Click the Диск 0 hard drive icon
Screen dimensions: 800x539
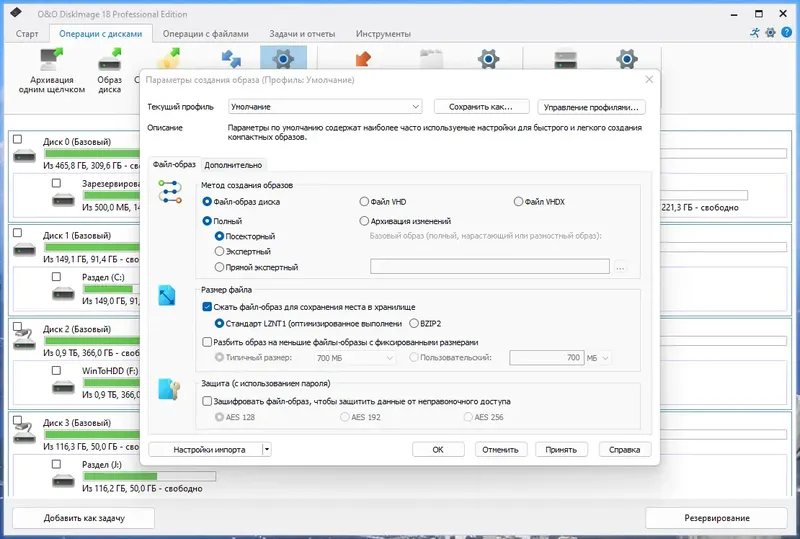pos(24,156)
